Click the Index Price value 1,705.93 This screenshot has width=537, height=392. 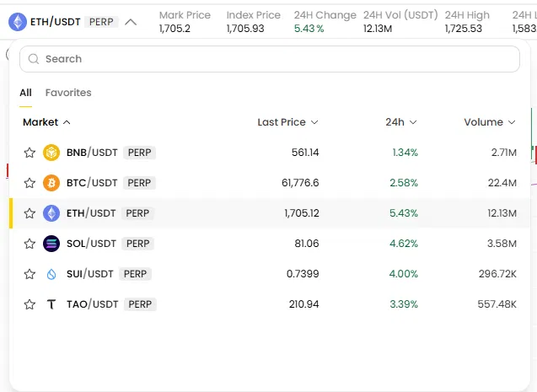pyautogui.click(x=245, y=29)
